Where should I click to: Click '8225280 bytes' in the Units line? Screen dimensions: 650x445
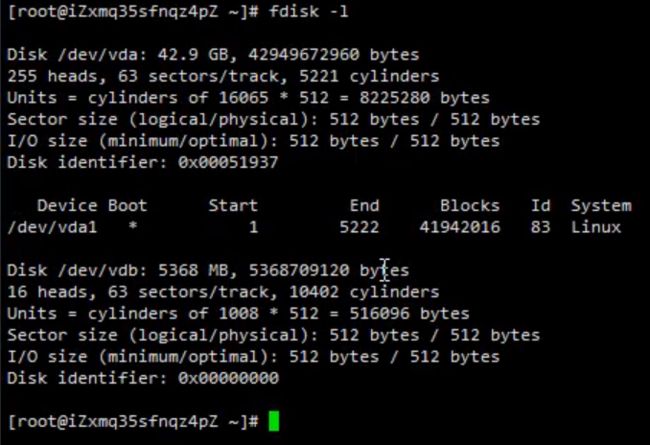click(x=424, y=98)
